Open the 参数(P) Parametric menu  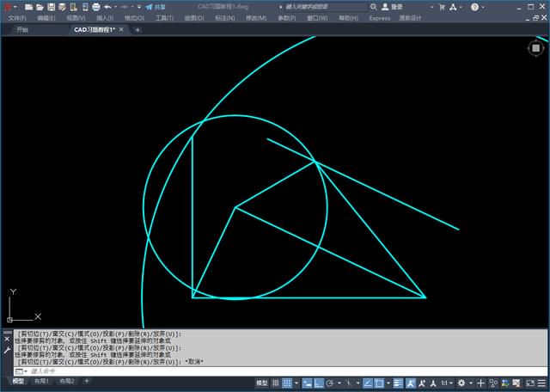pyautogui.click(x=286, y=18)
